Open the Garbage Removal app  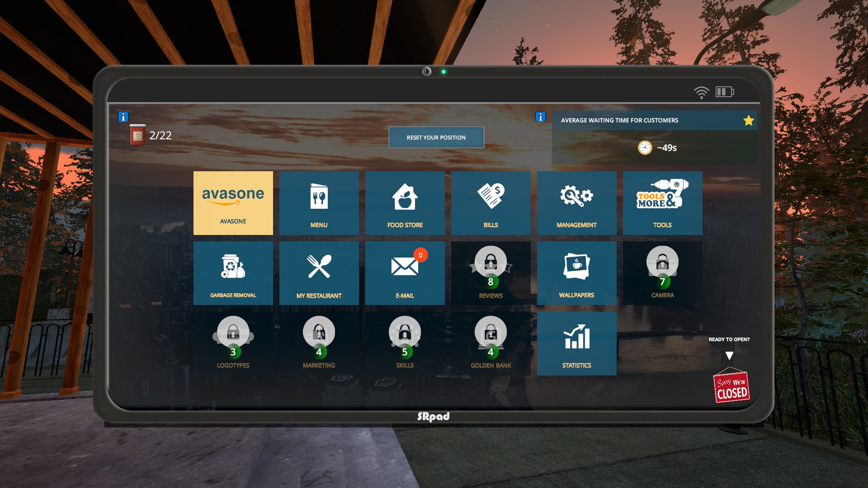pyautogui.click(x=233, y=273)
